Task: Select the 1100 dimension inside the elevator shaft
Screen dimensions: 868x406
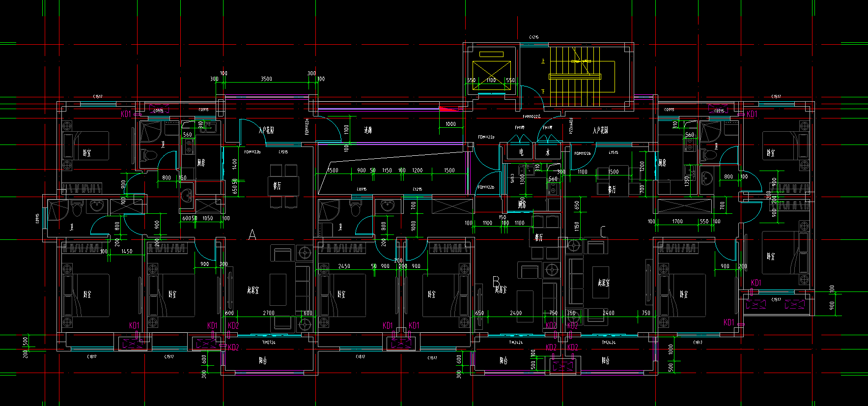Action: (491, 80)
